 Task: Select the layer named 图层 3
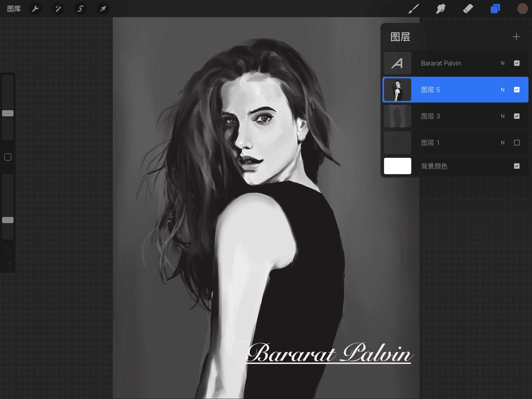point(430,116)
